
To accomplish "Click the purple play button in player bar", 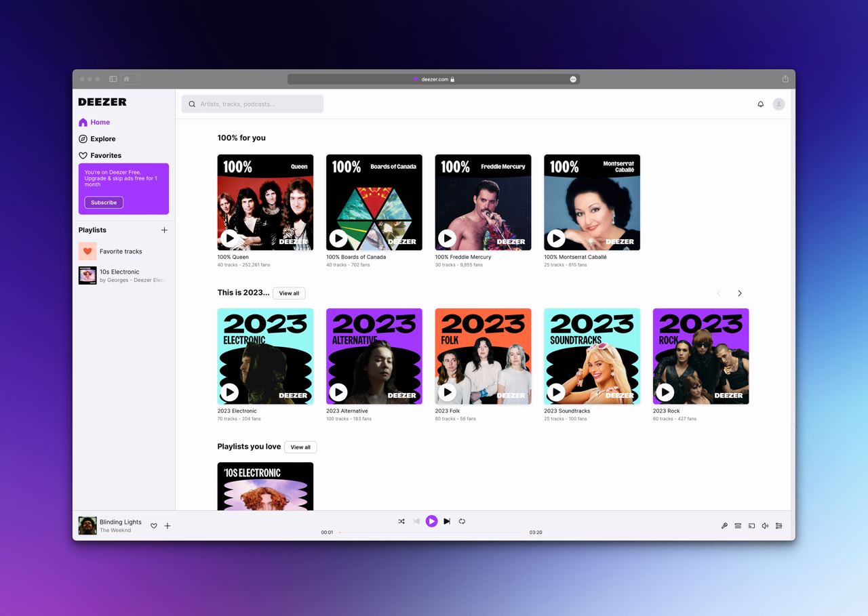I will click(x=431, y=521).
